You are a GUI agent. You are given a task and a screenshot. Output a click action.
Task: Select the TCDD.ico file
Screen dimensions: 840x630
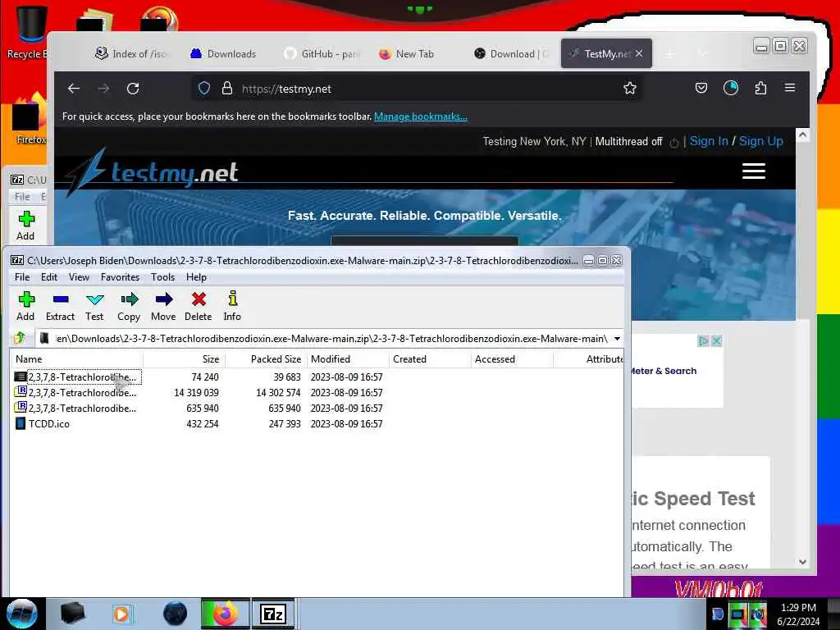(x=43, y=424)
